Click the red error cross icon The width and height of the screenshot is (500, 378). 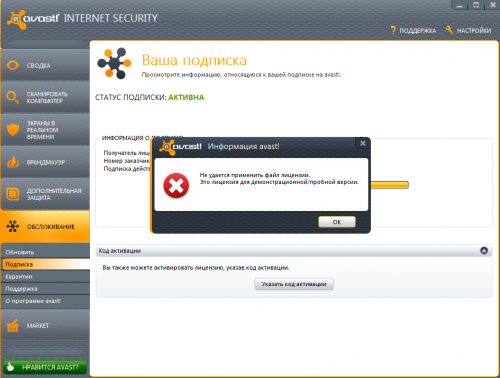pyautogui.click(x=176, y=185)
